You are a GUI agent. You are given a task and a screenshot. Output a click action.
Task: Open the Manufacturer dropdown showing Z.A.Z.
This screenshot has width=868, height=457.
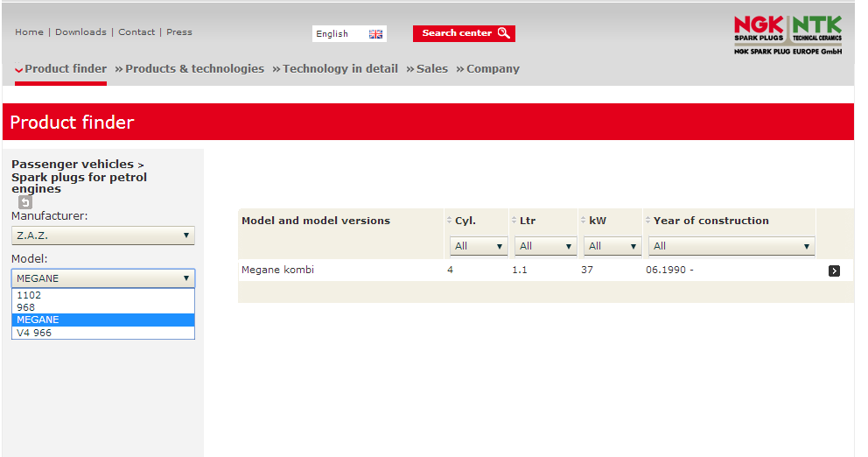[x=103, y=236]
